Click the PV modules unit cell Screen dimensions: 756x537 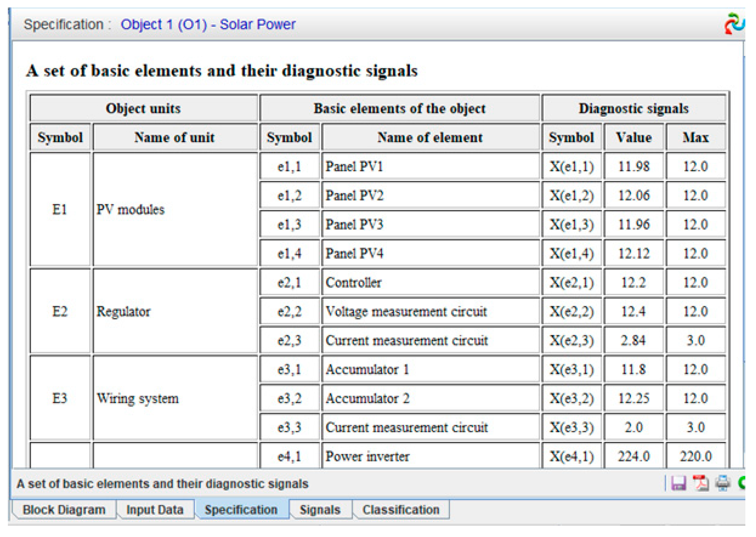175,209
